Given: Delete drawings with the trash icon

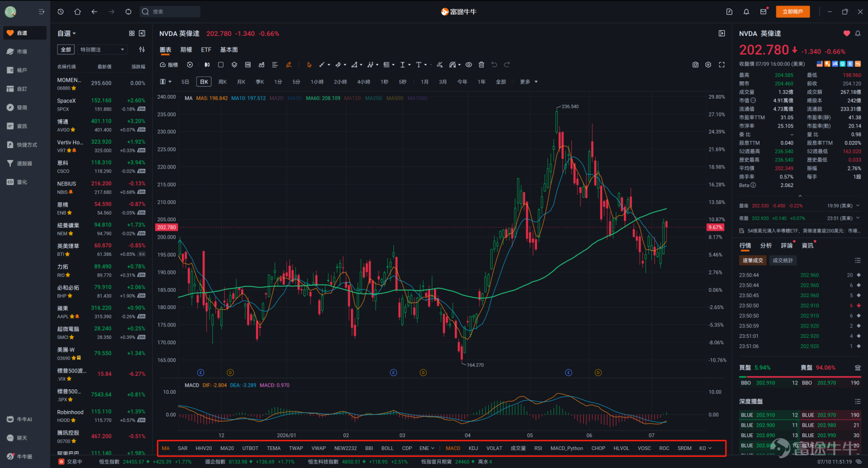Looking at the screenshot, I should [481, 65].
